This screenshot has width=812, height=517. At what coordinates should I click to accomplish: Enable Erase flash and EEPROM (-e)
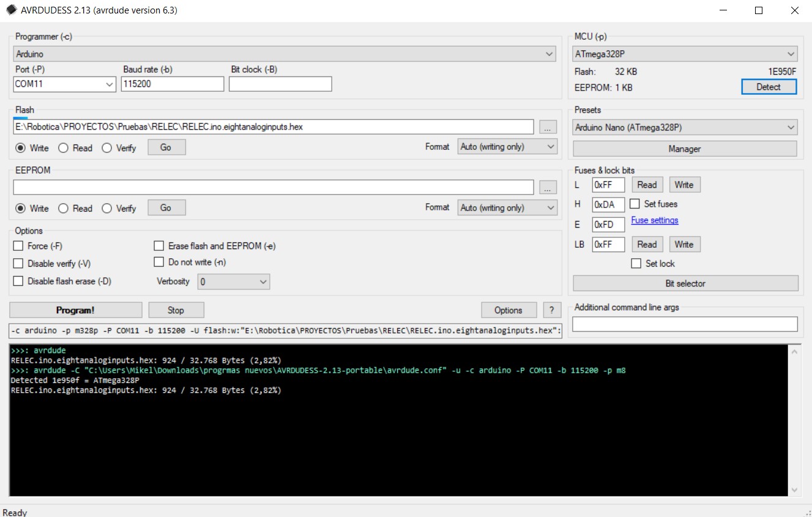click(x=159, y=245)
